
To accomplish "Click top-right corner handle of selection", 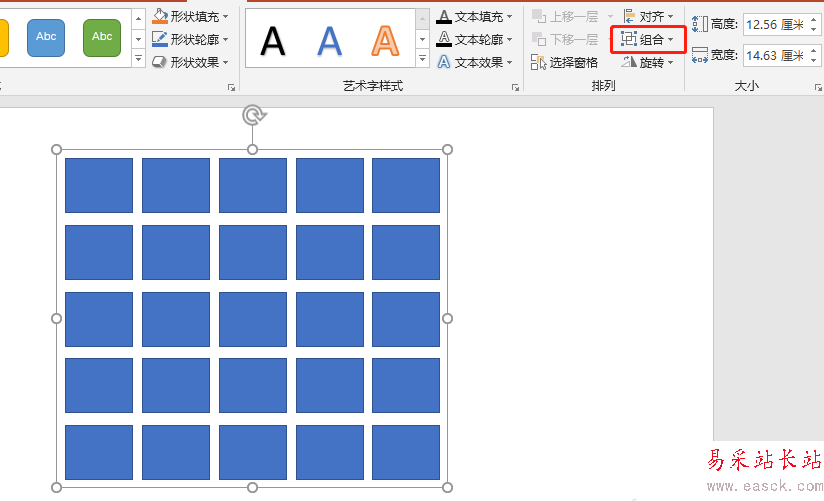I will pos(448,150).
